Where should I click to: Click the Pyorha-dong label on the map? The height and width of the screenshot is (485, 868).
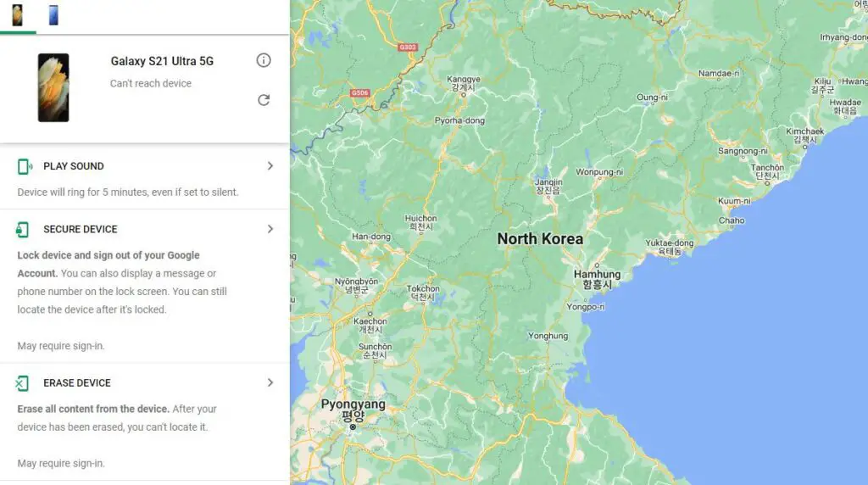point(459,120)
